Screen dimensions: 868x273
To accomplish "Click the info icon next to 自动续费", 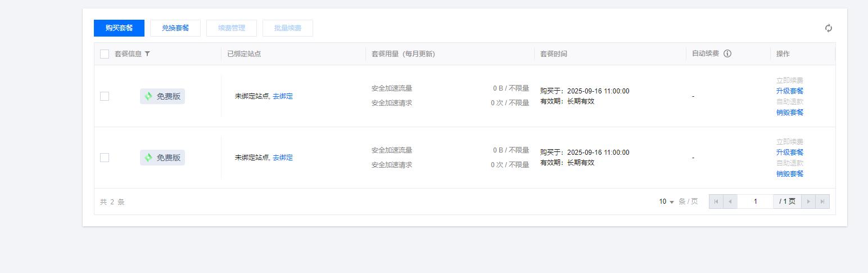I will 727,53.
